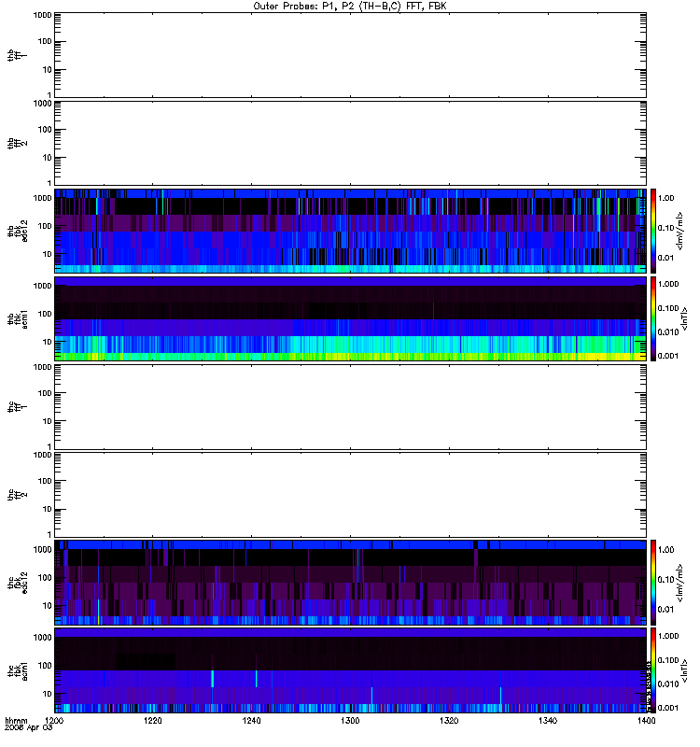700x747 pixels.
Task: Click the '10' y-axis tick of thc fff 2
Action: (x=48, y=509)
